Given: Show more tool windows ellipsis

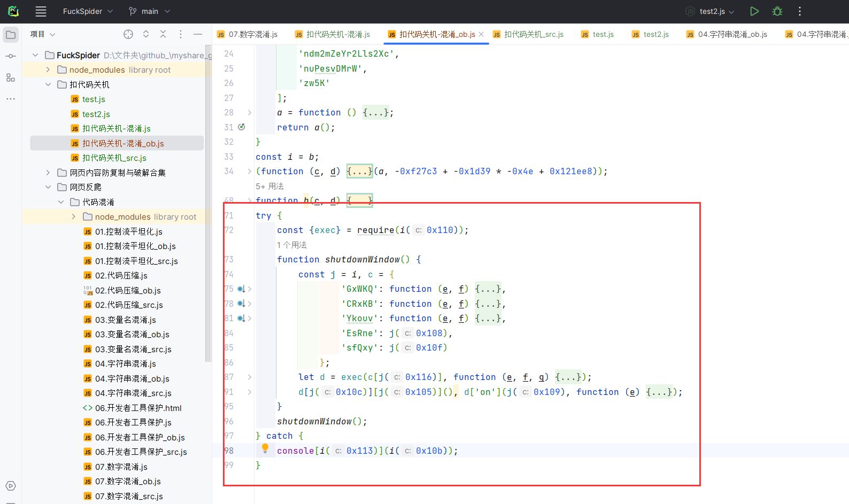Looking at the screenshot, I should click(11, 99).
